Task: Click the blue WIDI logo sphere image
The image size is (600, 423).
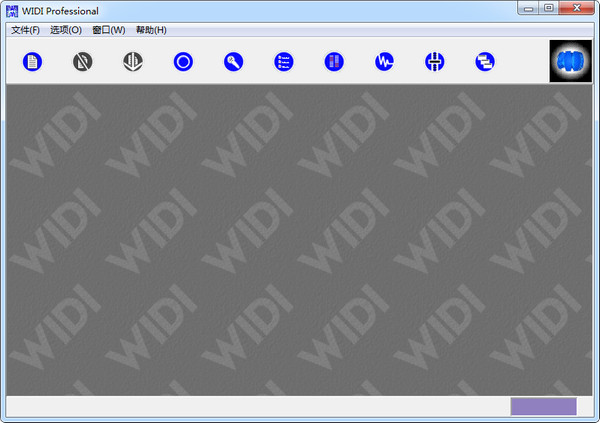Action: (x=571, y=61)
